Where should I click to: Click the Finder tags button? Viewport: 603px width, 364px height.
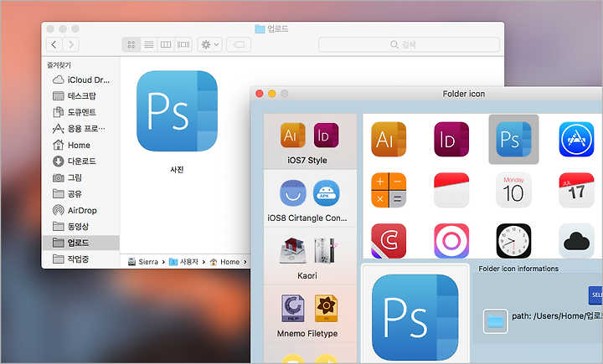point(239,44)
